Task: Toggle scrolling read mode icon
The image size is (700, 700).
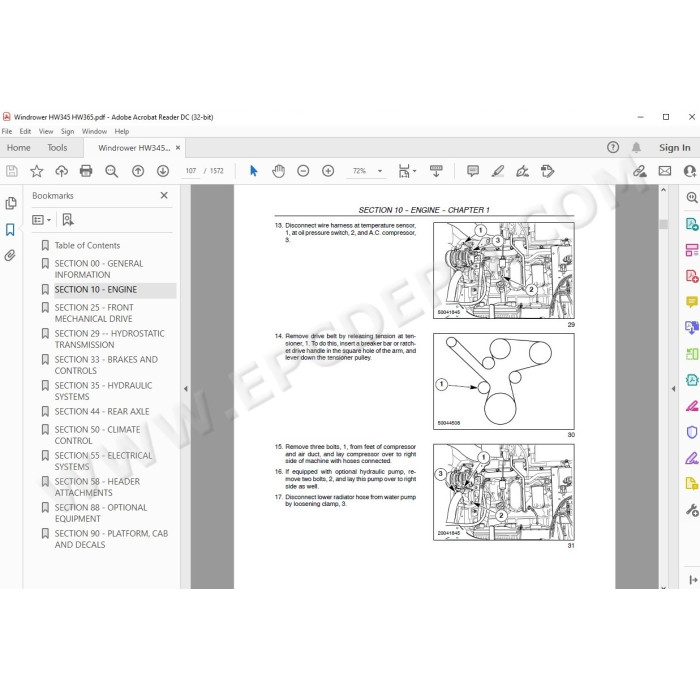Action: (436, 171)
